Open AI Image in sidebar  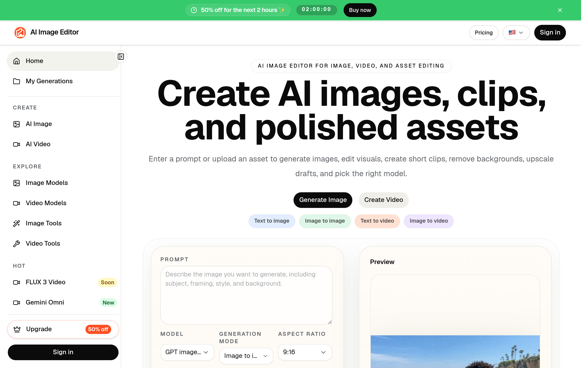coord(63,124)
